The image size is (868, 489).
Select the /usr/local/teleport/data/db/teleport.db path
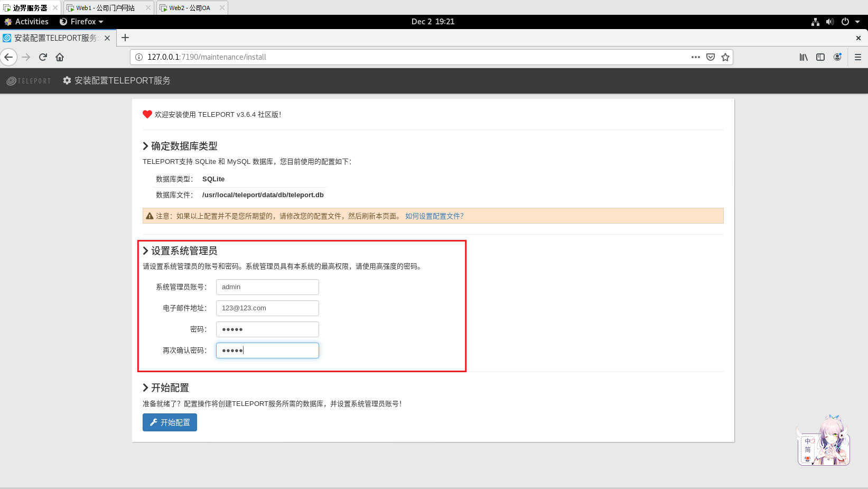tap(263, 195)
